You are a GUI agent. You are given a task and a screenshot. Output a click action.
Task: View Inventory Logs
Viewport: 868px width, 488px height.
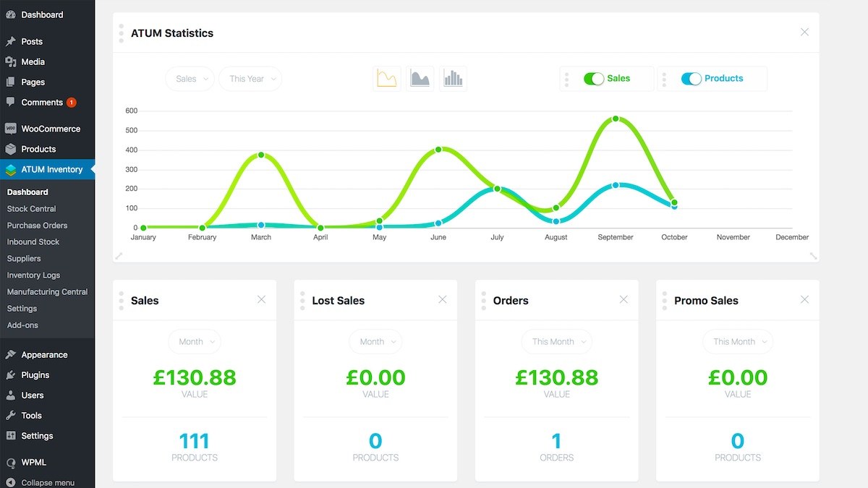coord(34,275)
